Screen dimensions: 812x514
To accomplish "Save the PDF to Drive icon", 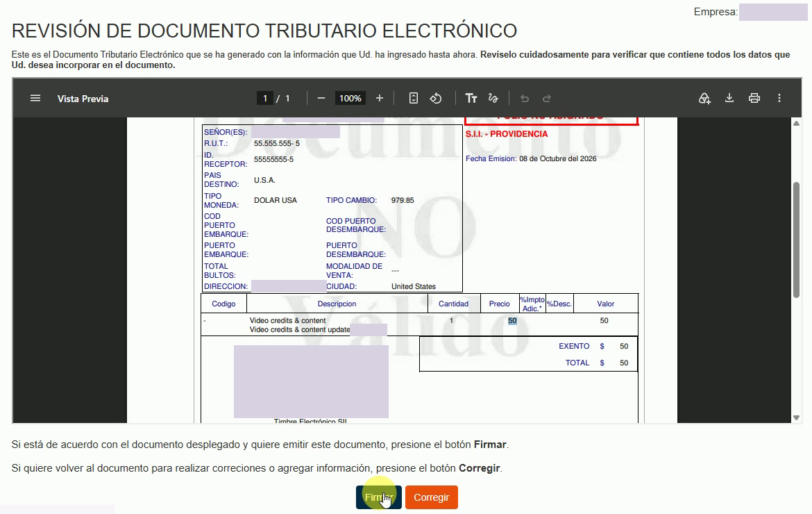I will tap(704, 99).
